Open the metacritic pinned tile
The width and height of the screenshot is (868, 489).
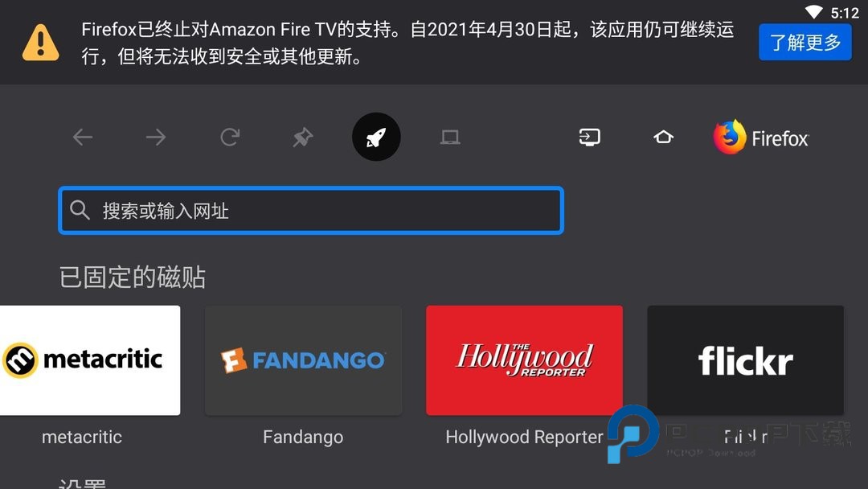pyautogui.click(x=90, y=360)
